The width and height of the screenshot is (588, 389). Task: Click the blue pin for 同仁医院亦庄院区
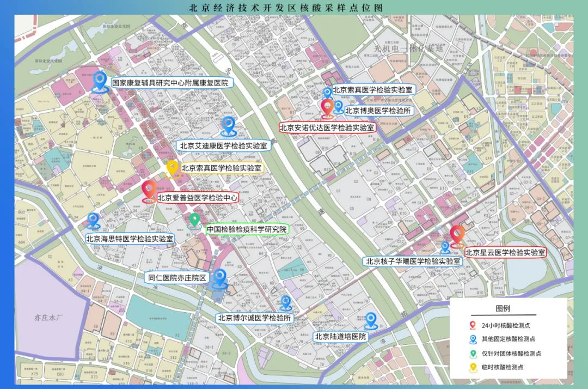click(x=220, y=275)
